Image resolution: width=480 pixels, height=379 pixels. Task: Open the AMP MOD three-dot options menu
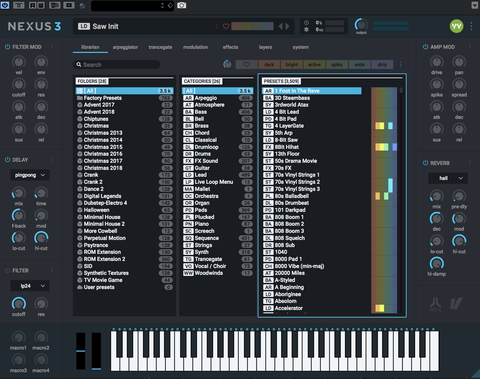pyautogui.click(x=470, y=47)
